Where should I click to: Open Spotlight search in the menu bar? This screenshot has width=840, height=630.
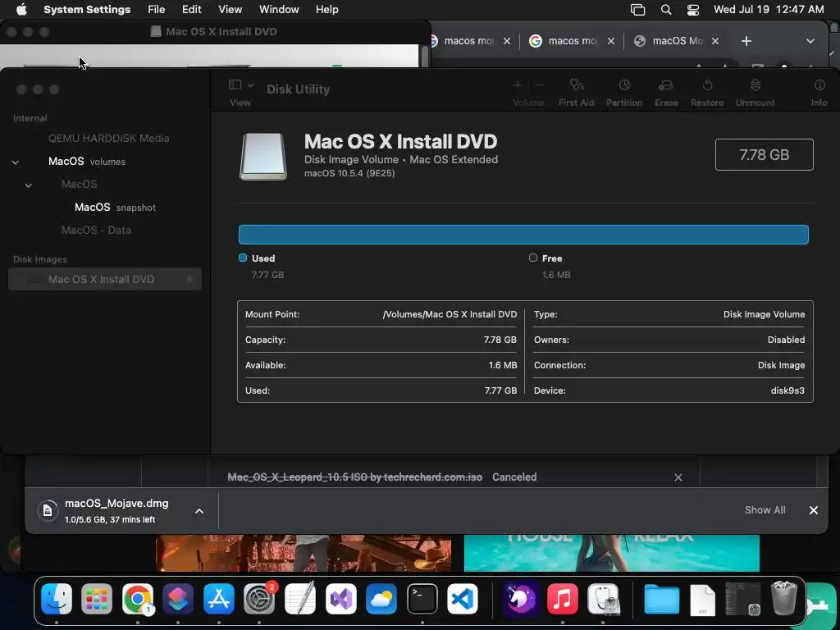(666, 10)
